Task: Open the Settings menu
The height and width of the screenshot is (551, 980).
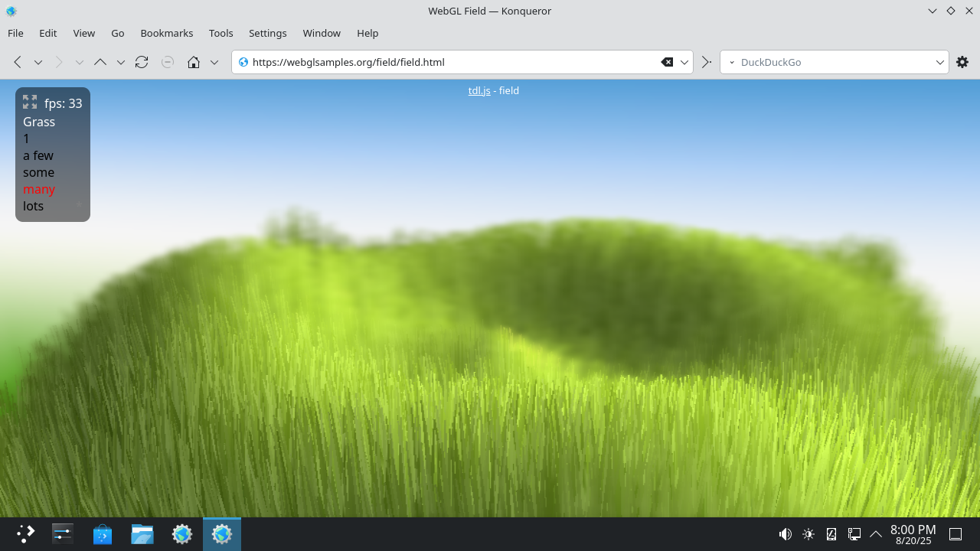Action: 267,33
